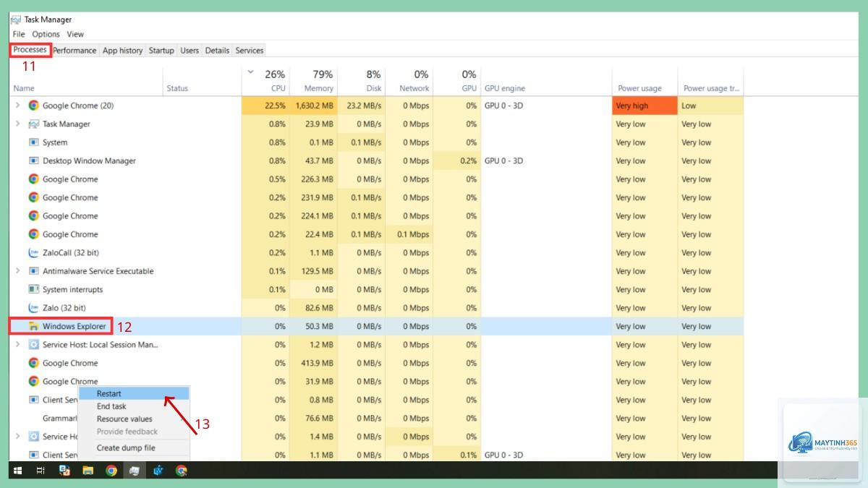The image size is (868, 488).
Task: Click the Google Chrome (20) process icon
Action: pyautogui.click(x=33, y=106)
